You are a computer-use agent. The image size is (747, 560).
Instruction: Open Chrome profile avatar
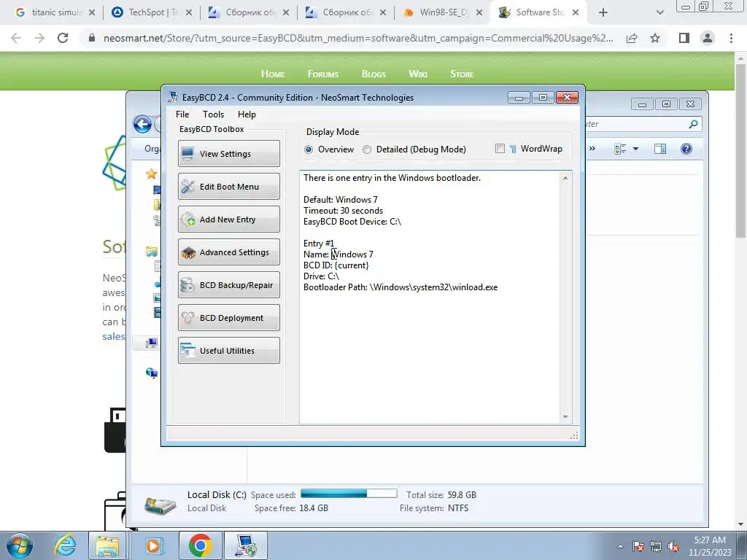click(708, 38)
